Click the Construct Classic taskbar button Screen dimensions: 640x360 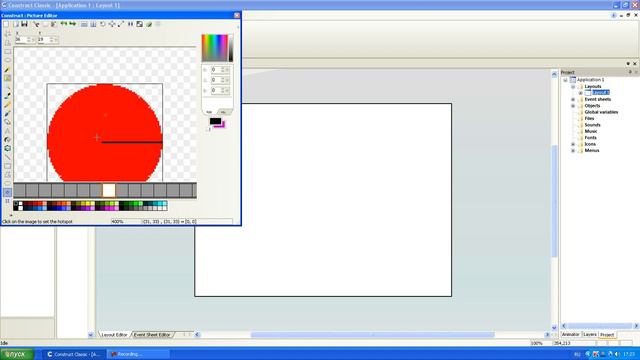pos(74,354)
